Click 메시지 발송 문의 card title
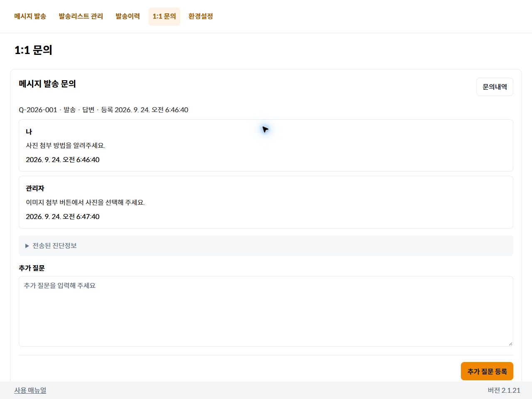Viewport: 532px width, 399px height. (x=47, y=84)
